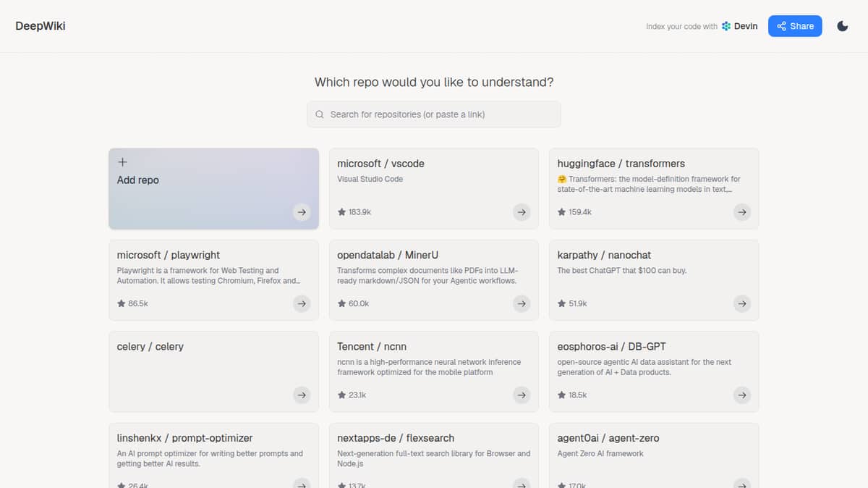Open the karpathy / nanochat arrow button
Viewport: 868px width, 488px height.
click(x=742, y=303)
